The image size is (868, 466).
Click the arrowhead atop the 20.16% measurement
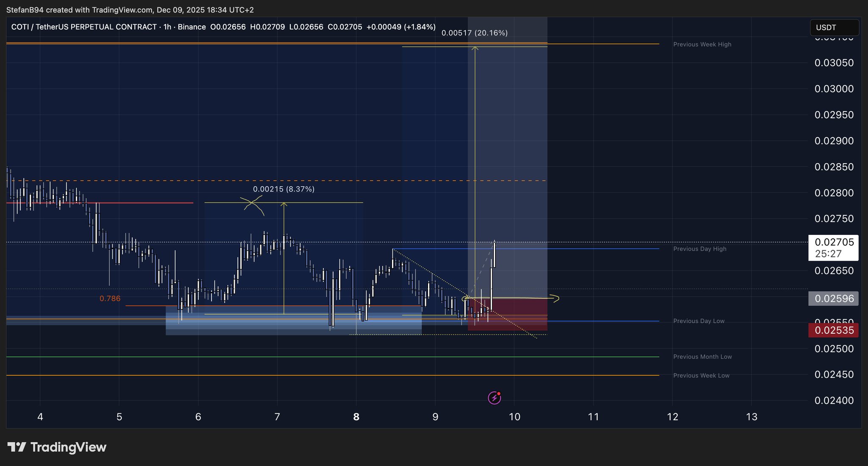click(x=475, y=48)
